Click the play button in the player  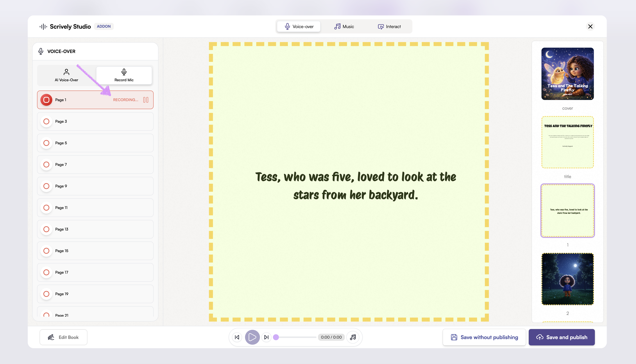coord(252,337)
